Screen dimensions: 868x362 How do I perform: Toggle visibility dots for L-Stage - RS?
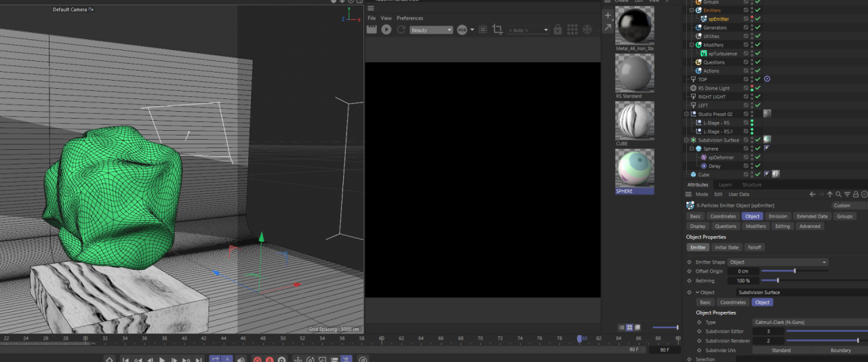pyautogui.click(x=751, y=123)
